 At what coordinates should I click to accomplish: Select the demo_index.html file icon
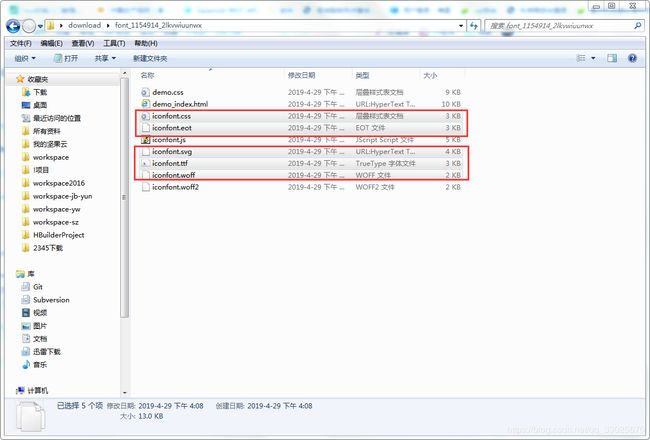click(x=145, y=104)
